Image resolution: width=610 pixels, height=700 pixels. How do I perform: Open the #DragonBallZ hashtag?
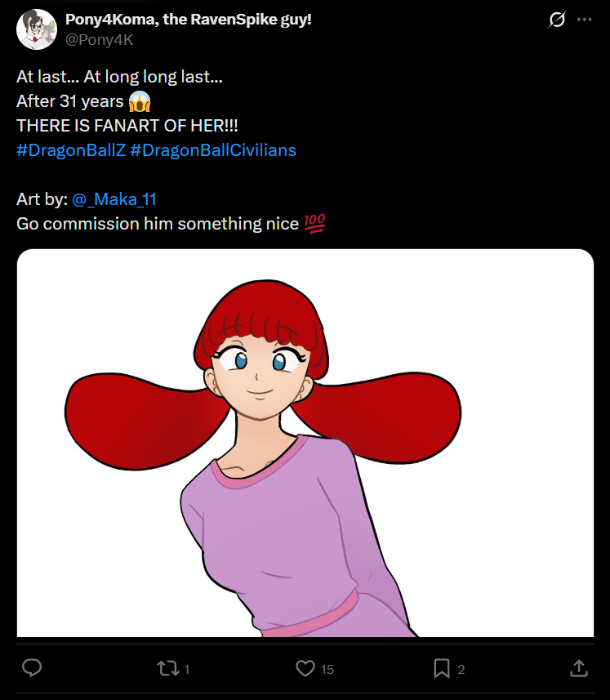(x=70, y=150)
